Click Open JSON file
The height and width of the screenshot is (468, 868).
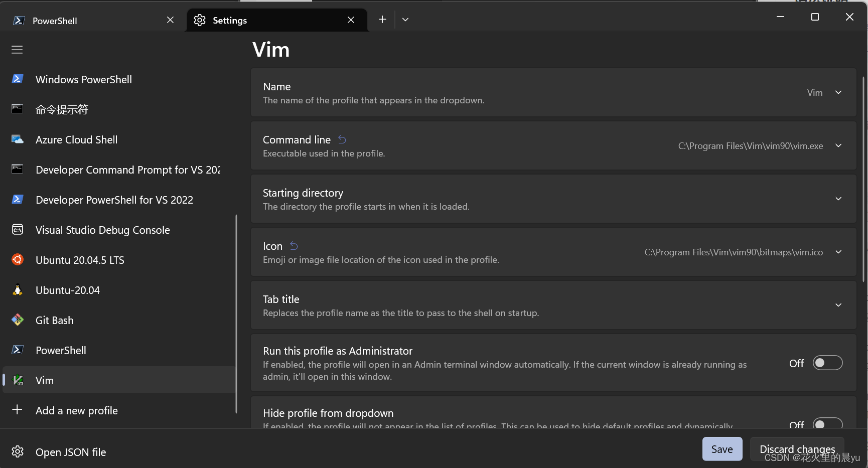pos(119,452)
